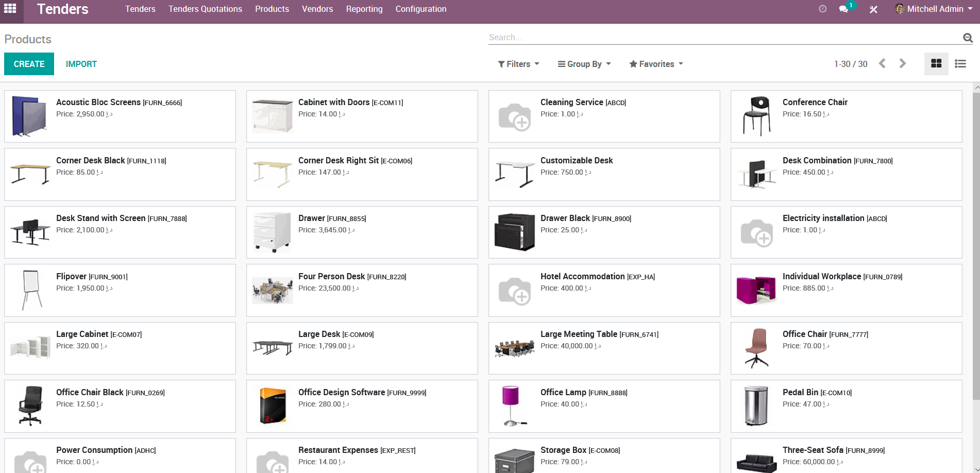Open Mitchell Admin user menu
This screenshot has height=473, width=980.
click(x=934, y=9)
